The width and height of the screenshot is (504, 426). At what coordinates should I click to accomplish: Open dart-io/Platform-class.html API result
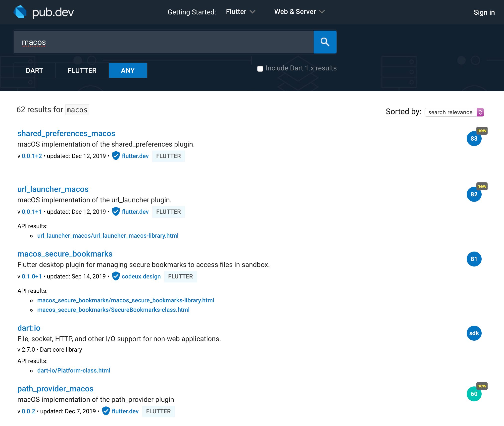[74, 371]
